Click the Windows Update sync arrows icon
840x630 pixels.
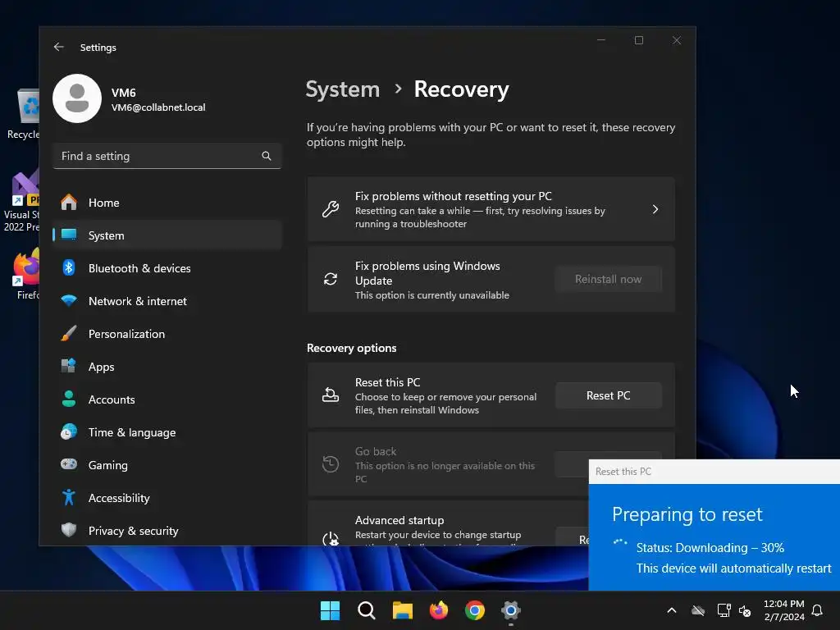pos(331,279)
